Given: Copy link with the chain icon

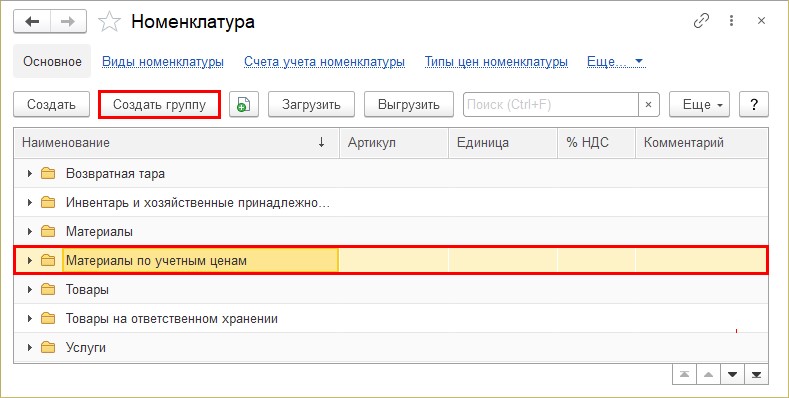Looking at the screenshot, I should (x=701, y=21).
